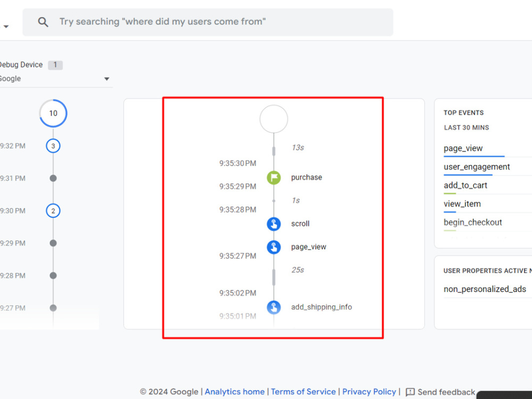Focus the search field for Analytics

(207, 22)
